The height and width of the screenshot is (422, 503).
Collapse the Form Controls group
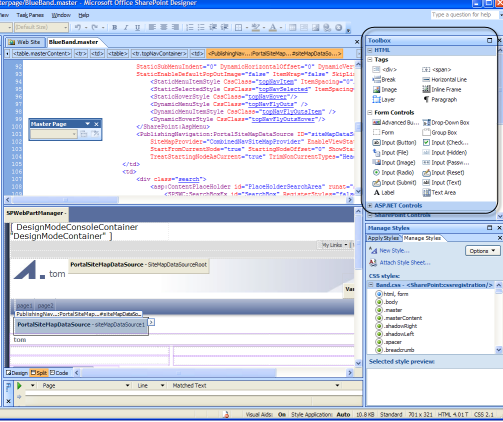click(370, 113)
